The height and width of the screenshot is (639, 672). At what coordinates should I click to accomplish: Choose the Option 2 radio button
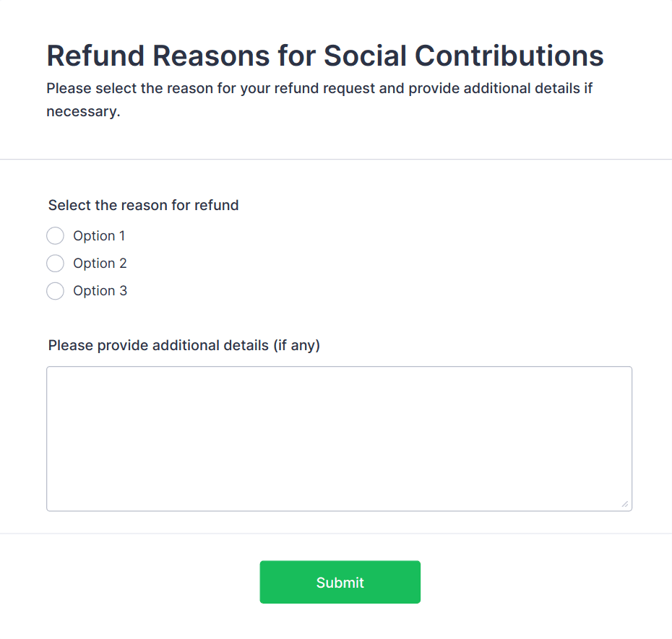tap(55, 264)
